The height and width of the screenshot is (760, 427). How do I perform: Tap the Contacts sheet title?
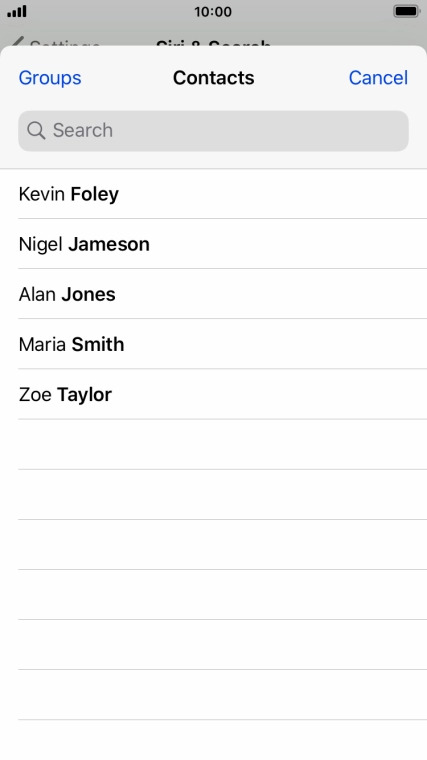(214, 78)
